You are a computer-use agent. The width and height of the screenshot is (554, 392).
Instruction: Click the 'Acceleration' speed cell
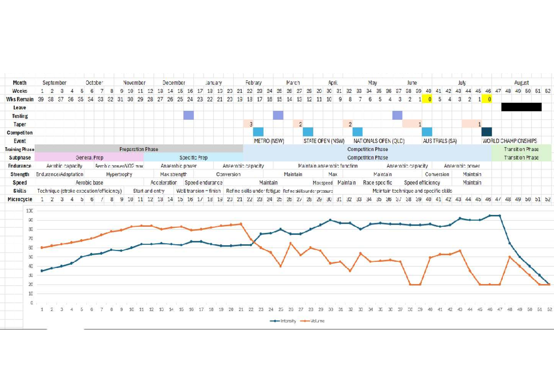click(x=163, y=182)
